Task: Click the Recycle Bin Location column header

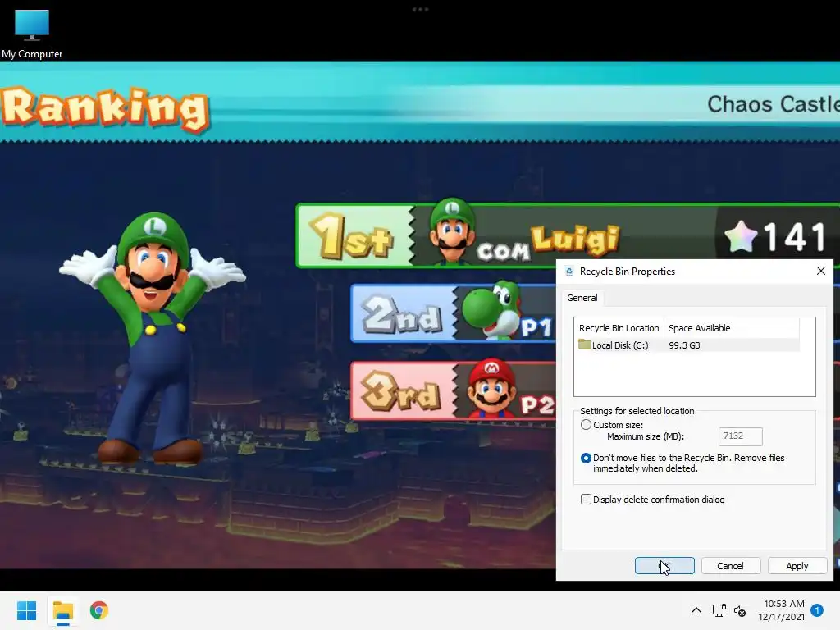Action: 619,328
